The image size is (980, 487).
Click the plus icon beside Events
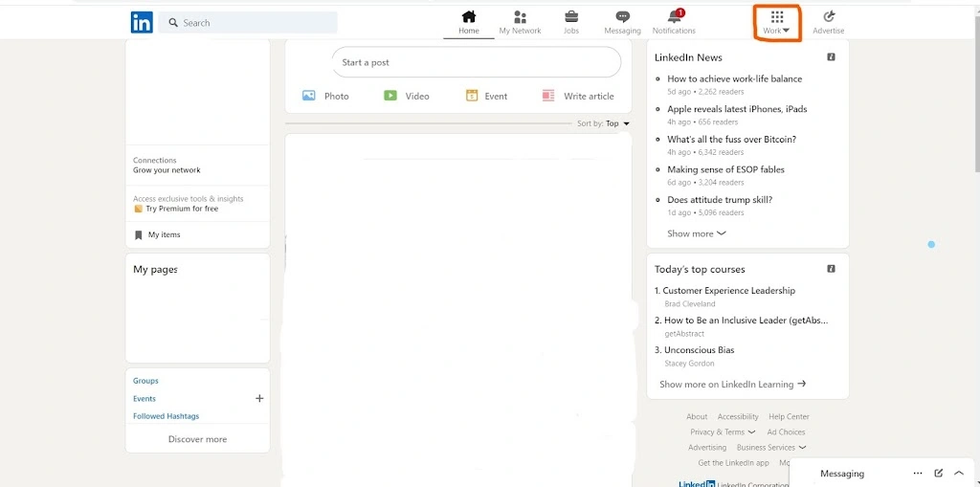pos(259,398)
